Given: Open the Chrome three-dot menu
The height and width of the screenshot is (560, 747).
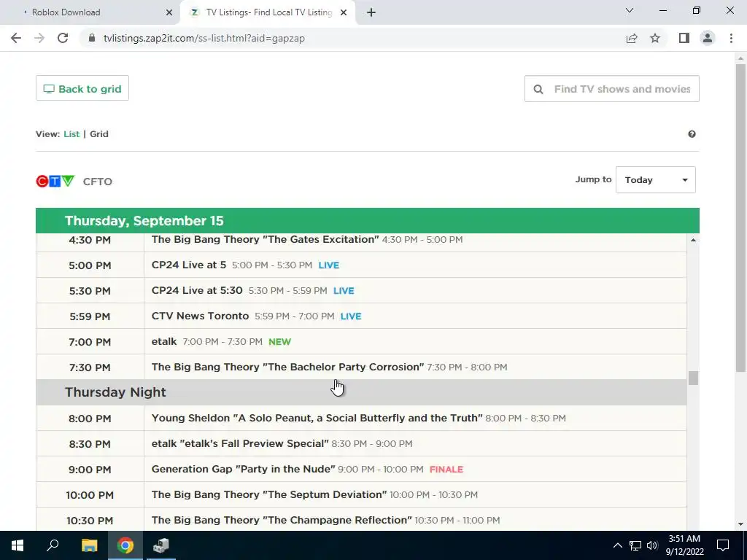Looking at the screenshot, I should coord(731,38).
